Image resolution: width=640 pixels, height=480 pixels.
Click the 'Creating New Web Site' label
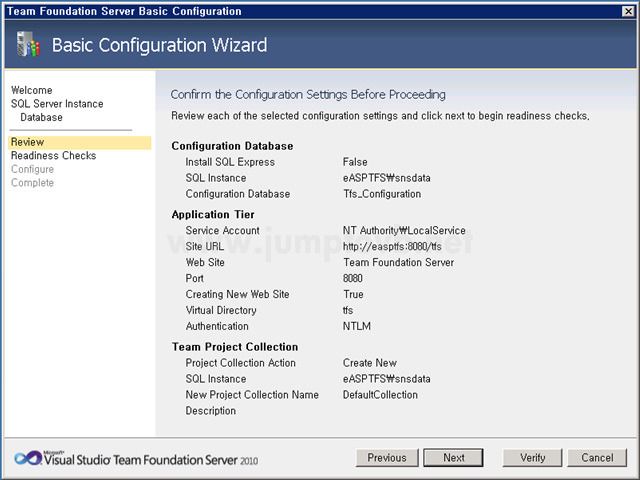237,294
